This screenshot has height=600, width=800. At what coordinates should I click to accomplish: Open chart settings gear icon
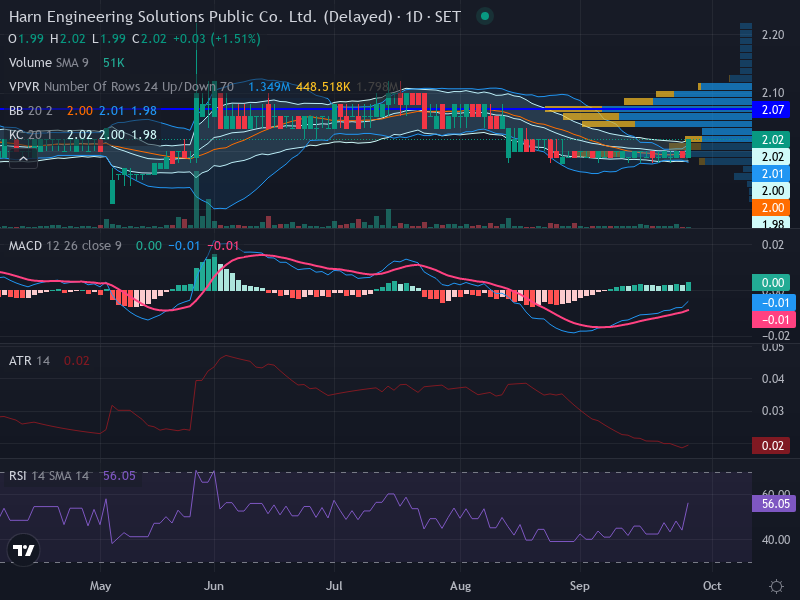pyautogui.click(x=776, y=586)
